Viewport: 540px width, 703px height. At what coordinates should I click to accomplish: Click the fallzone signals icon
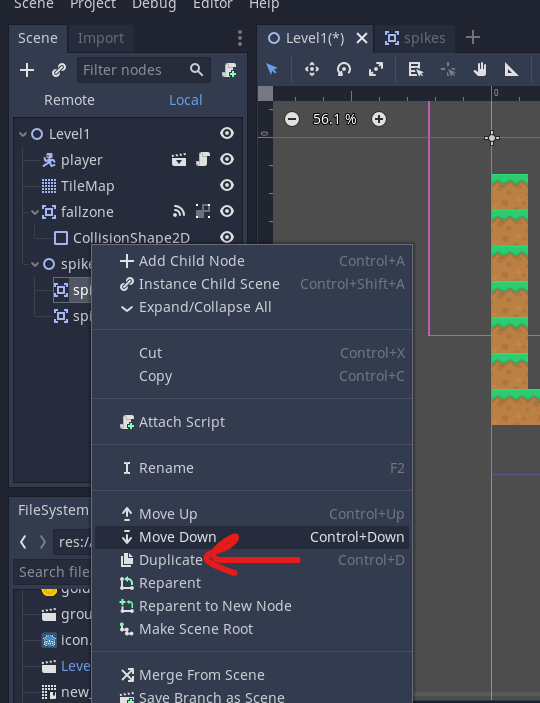(x=179, y=211)
